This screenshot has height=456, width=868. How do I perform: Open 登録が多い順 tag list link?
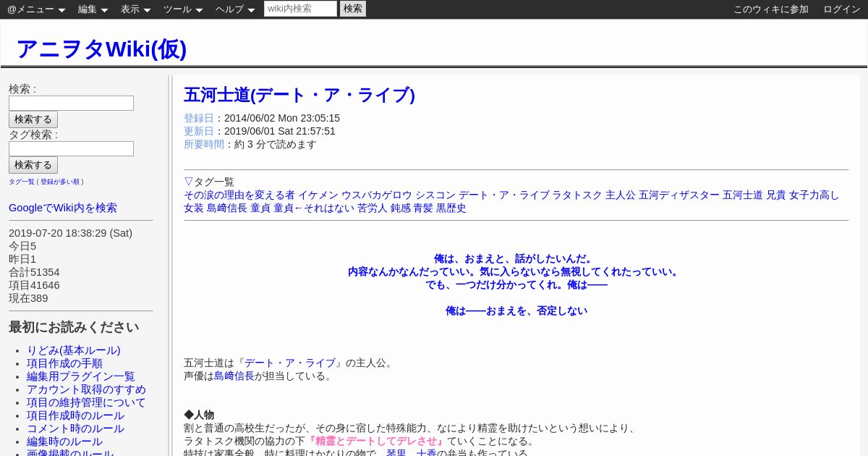61,182
